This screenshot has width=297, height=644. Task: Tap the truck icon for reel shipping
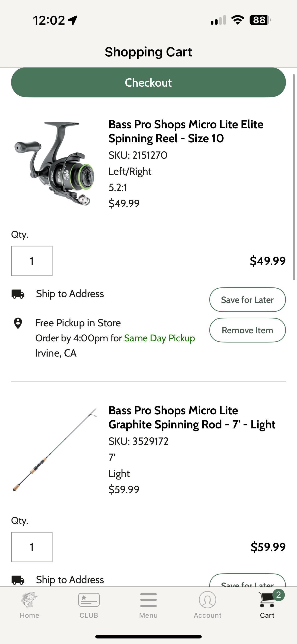point(18,294)
